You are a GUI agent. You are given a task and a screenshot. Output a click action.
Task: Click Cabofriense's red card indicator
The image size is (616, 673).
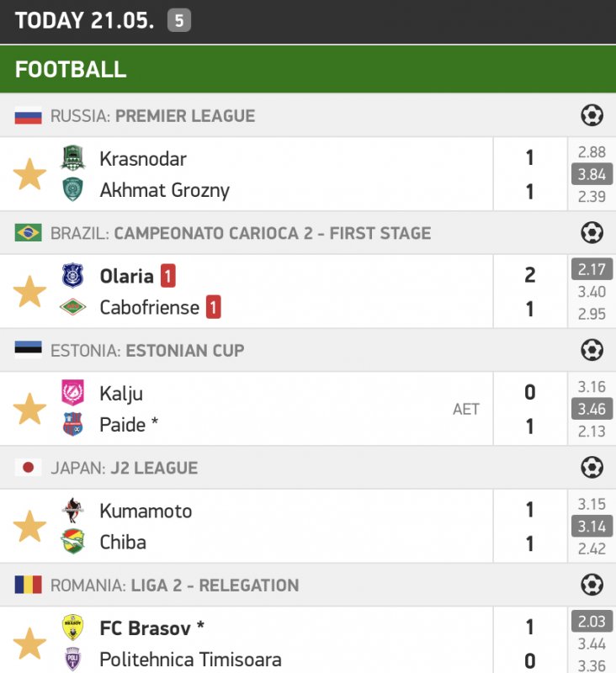pos(214,308)
